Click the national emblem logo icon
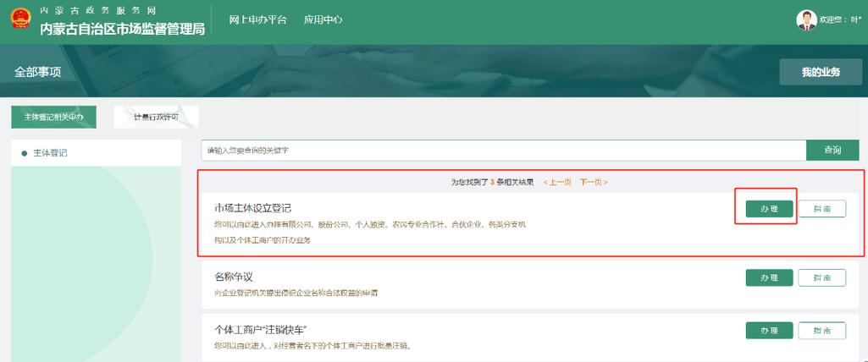 [x=21, y=18]
